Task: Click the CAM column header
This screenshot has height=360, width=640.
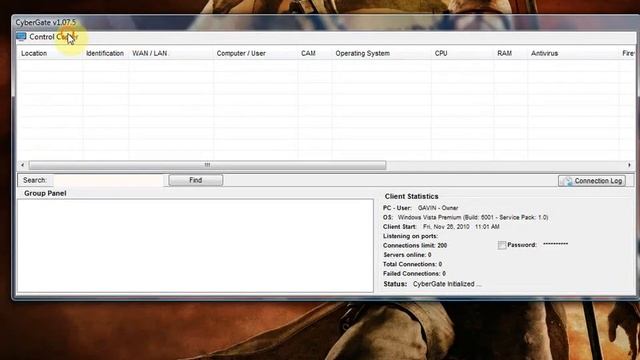Action: pos(308,53)
